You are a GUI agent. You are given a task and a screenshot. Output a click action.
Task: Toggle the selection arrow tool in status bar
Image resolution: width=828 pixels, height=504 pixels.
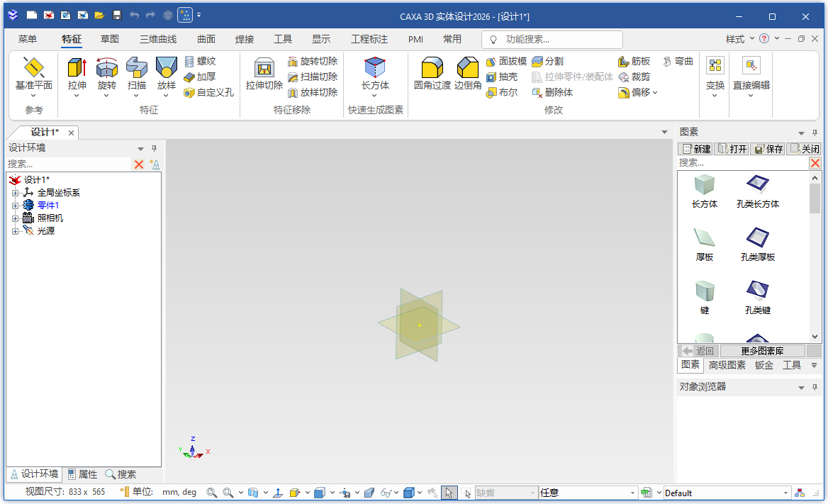(449, 493)
